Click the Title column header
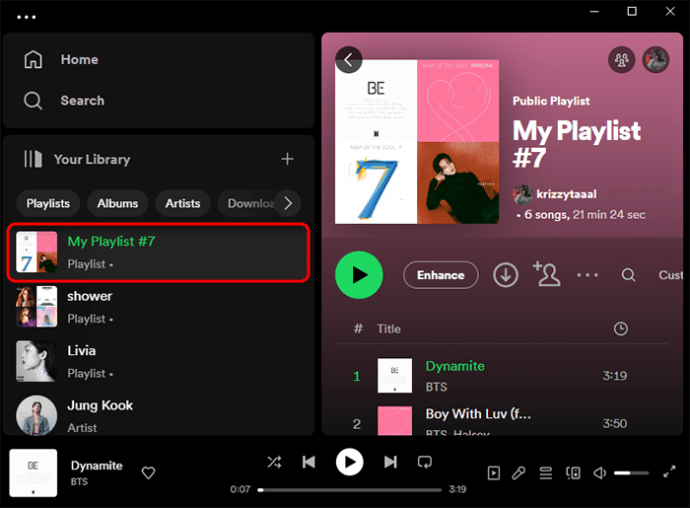The image size is (690, 508). coord(389,329)
